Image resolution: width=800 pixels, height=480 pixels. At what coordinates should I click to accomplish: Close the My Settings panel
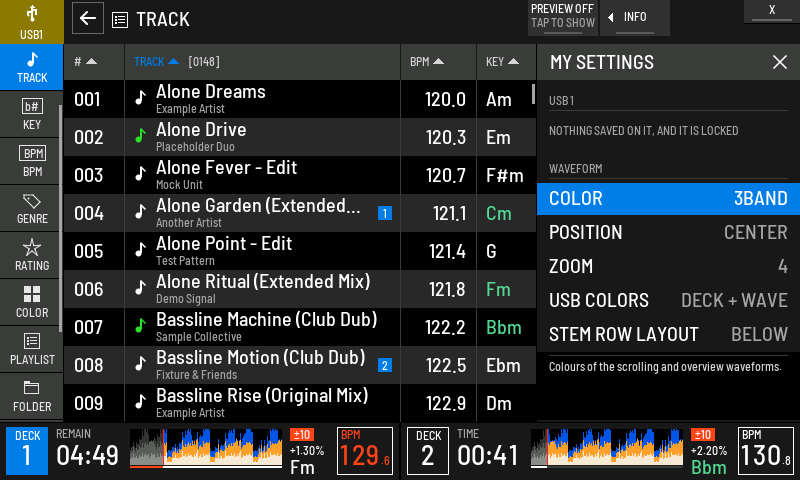780,62
